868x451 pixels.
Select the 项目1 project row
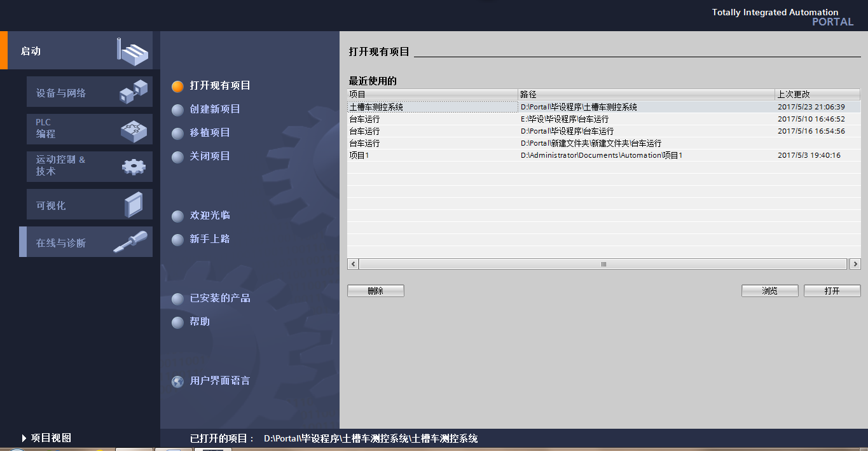point(604,155)
